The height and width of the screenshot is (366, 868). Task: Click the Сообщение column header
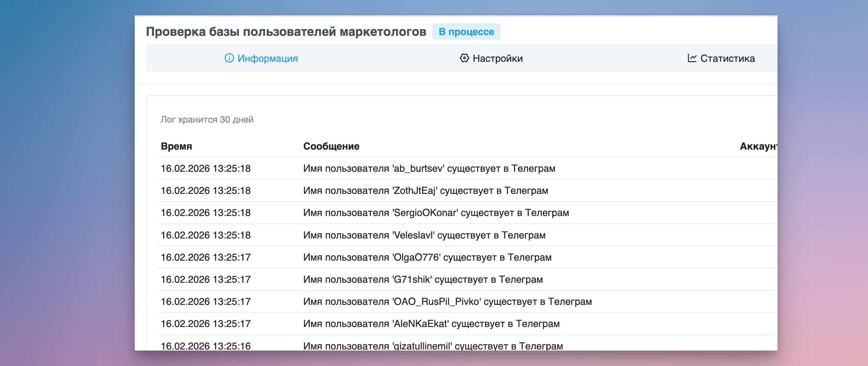coord(331,146)
